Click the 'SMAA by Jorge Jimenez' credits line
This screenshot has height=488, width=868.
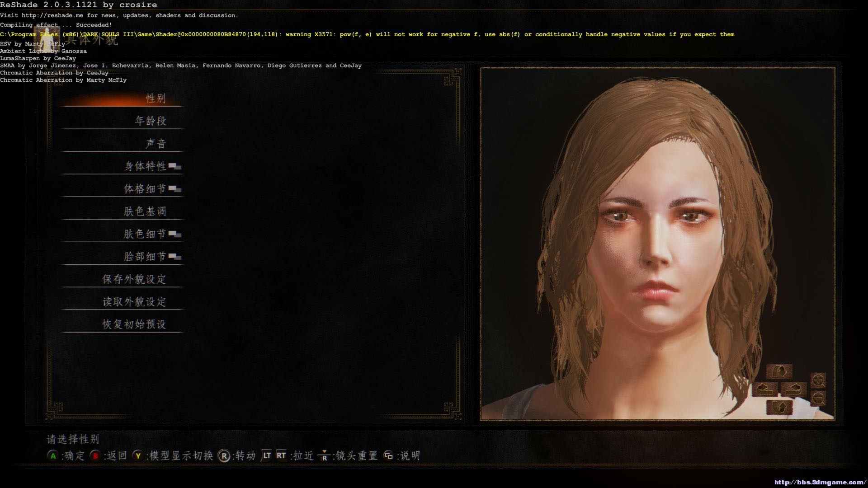click(x=181, y=66)
